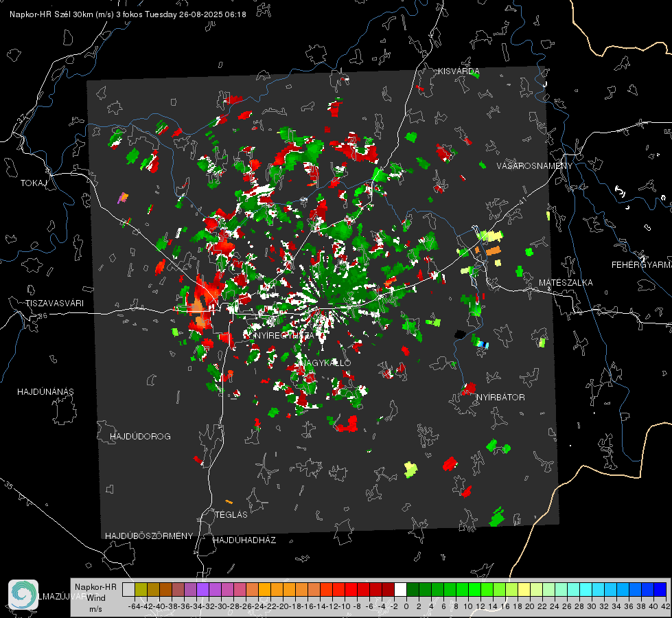
Task: Click the NYÍREGYHÁZA city label
Action: coord(285,335)
